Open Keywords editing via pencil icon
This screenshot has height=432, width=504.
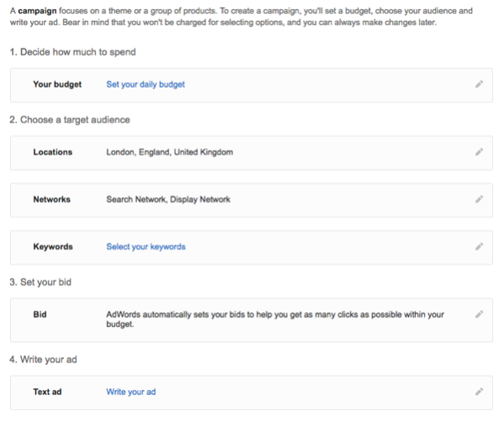point(479,247)
